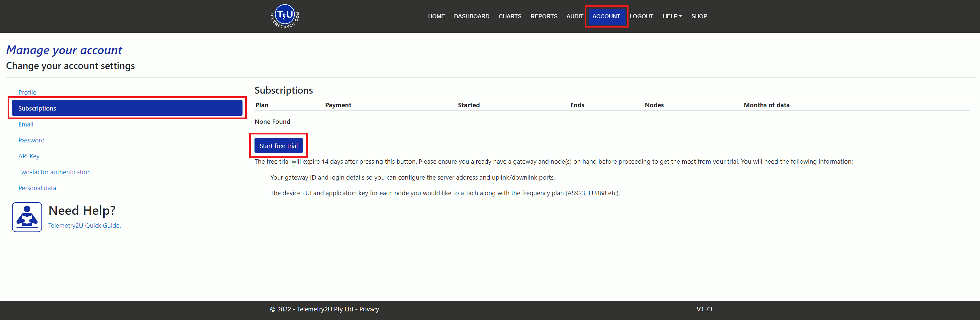Click the gateway ID and login details line

[x=412, y=178]
